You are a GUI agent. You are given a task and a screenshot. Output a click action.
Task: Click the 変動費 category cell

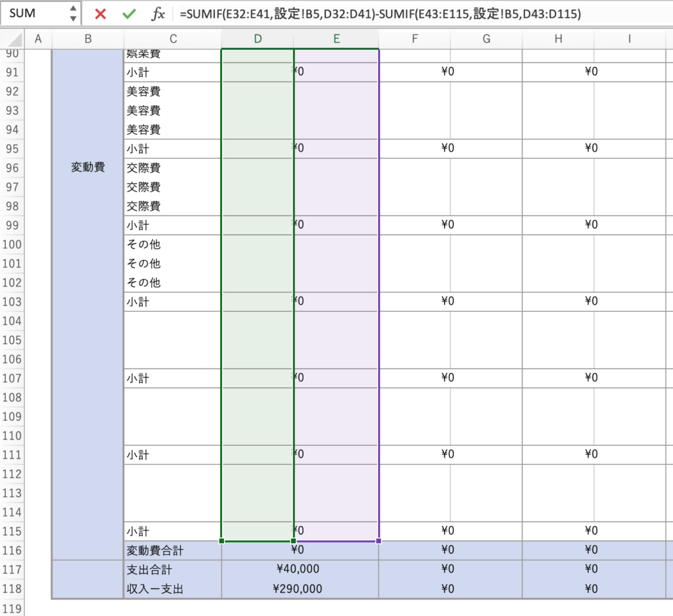pos(87,167)
